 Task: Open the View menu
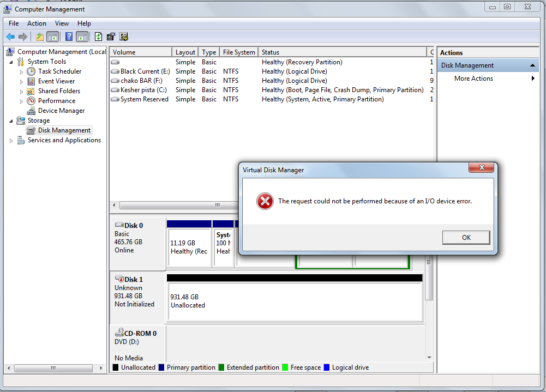[x=62, y=23]
